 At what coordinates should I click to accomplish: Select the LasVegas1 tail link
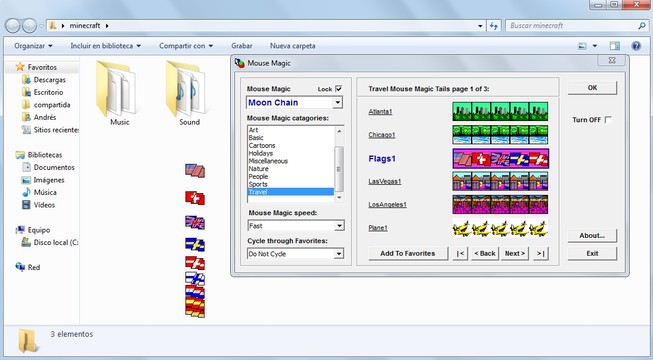coord(385,182)
